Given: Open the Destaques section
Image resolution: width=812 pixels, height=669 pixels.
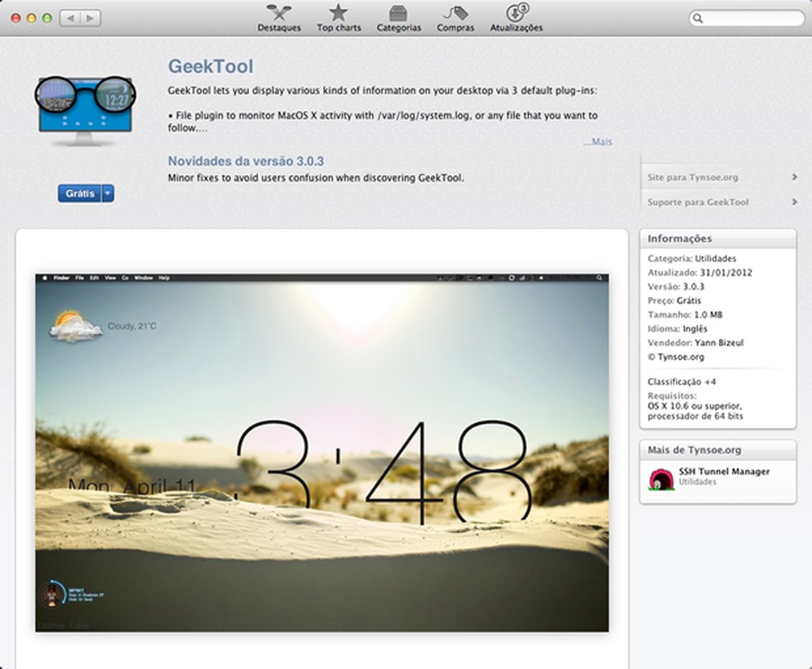Looking at the screenshot, I should pos(279,18).
